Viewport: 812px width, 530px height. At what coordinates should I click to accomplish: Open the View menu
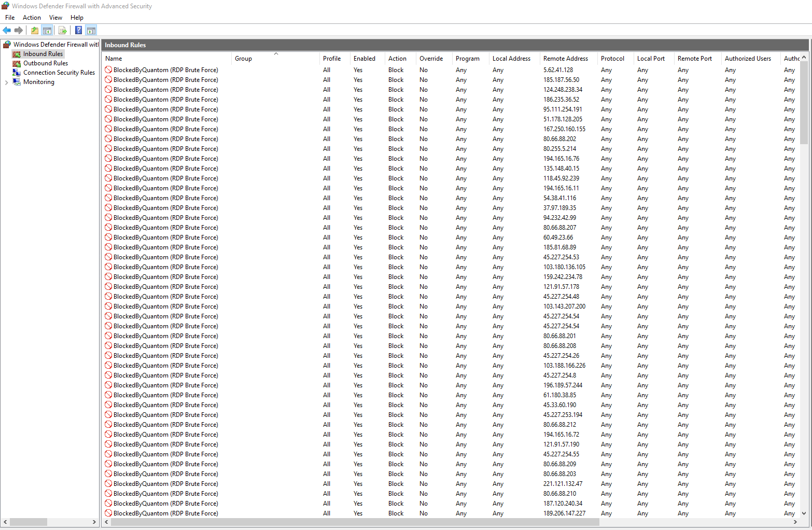pos(55,18)
